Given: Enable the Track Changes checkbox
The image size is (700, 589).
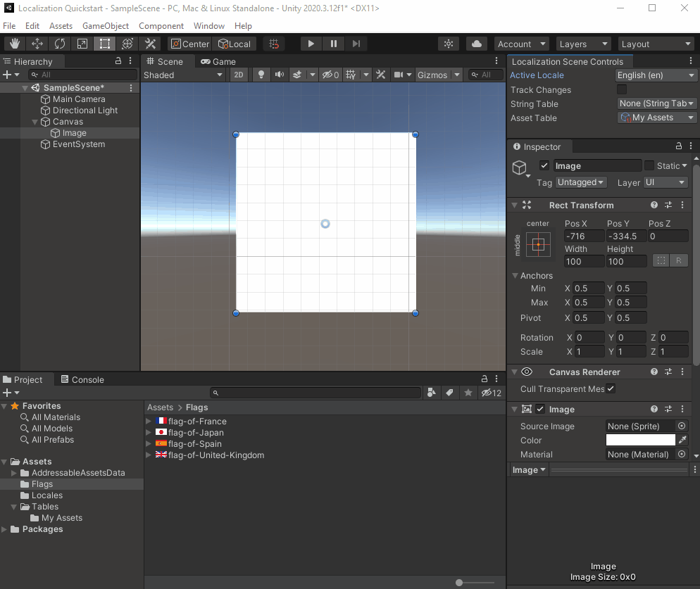Looking at the screenshot, I should pos(620,90).
